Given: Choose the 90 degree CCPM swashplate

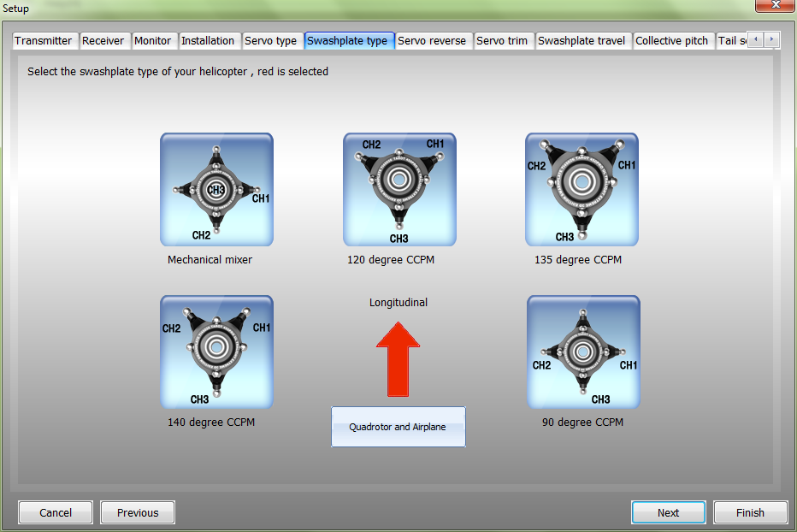Looking at the screenshot, I should point(583,352).
